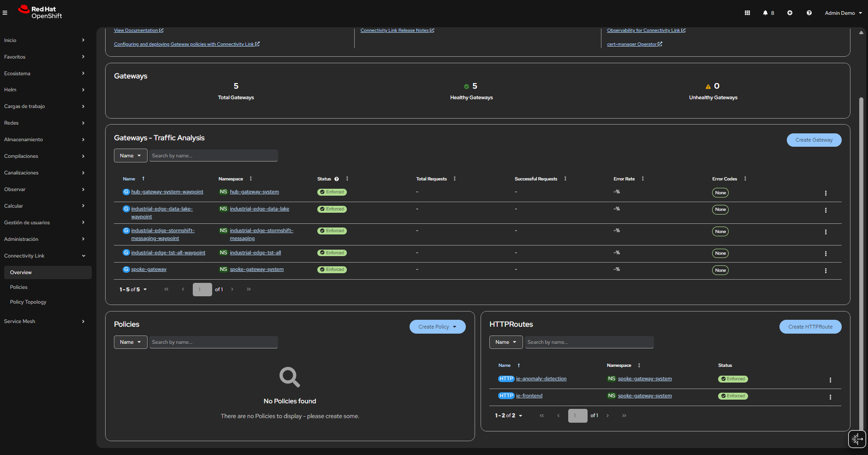Open Connectivity Link Release Notes link
Image resolution: width=868 pixels, height=455 pixels.
pos(397,30)
